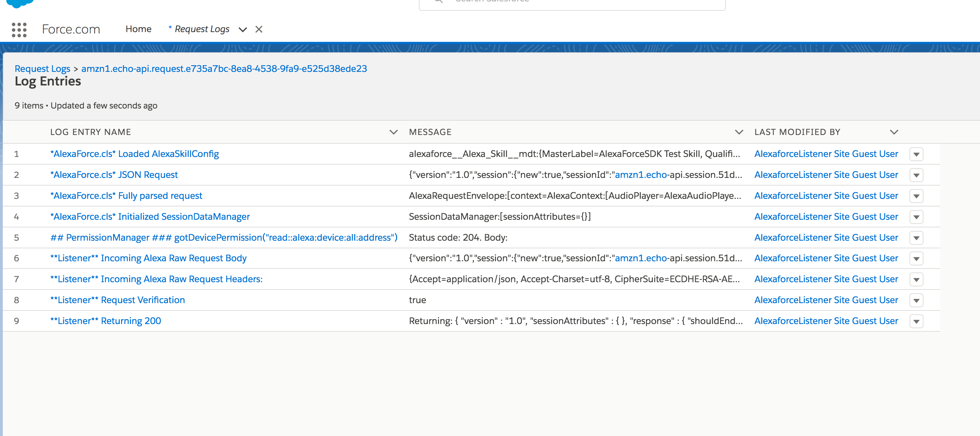Select the Request Logs tab
Image resolution: width=980 pixels, height=436 pixels.
[202, 29]
